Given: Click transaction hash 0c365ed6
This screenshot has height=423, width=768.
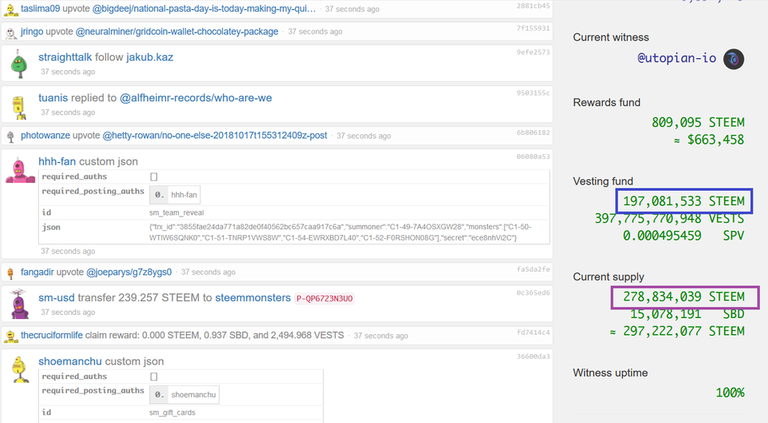Looking at the screenshot, I should click(x=533, y=293).
